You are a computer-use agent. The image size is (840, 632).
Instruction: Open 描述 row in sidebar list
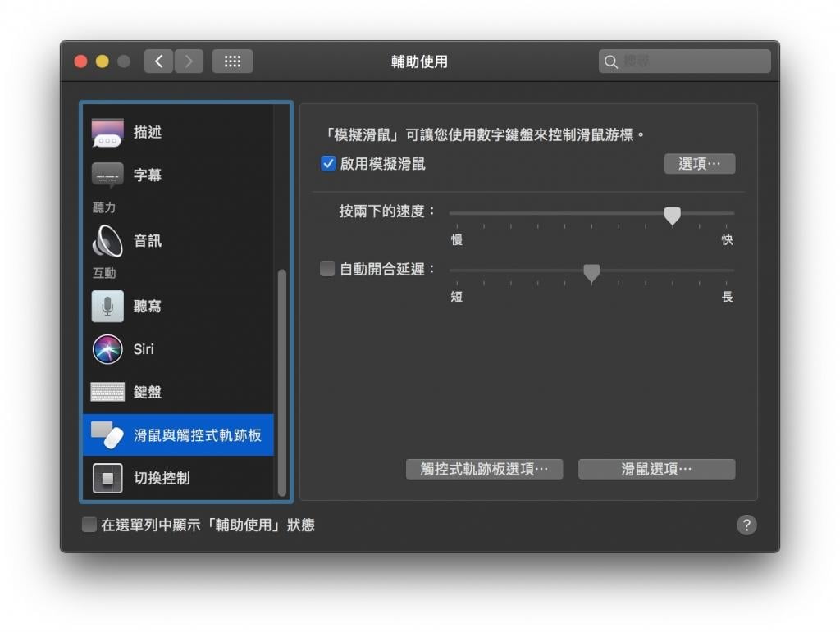(x=178, y=132)
